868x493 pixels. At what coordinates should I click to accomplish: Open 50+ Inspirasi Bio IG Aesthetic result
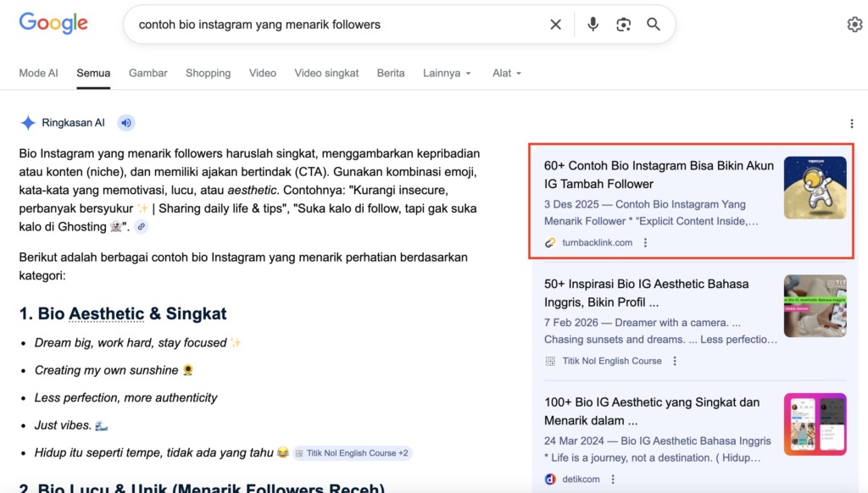coord(647,293)
